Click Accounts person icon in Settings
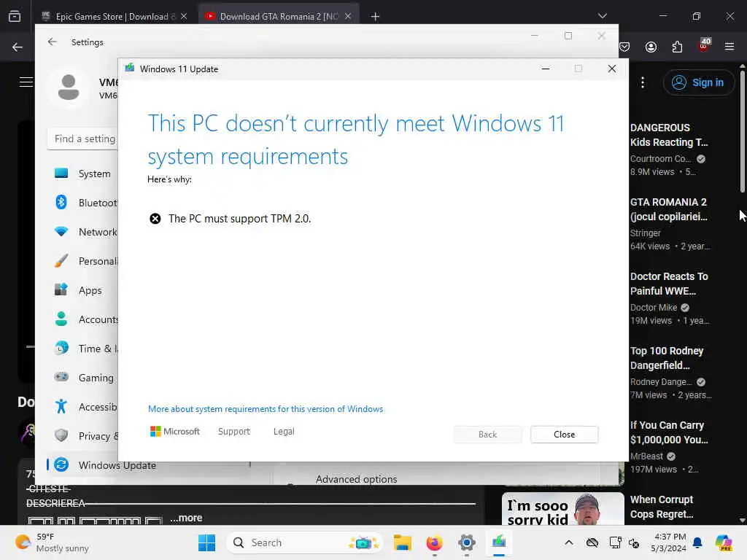The width and height of the screenshot is (747, 560). 61,319
